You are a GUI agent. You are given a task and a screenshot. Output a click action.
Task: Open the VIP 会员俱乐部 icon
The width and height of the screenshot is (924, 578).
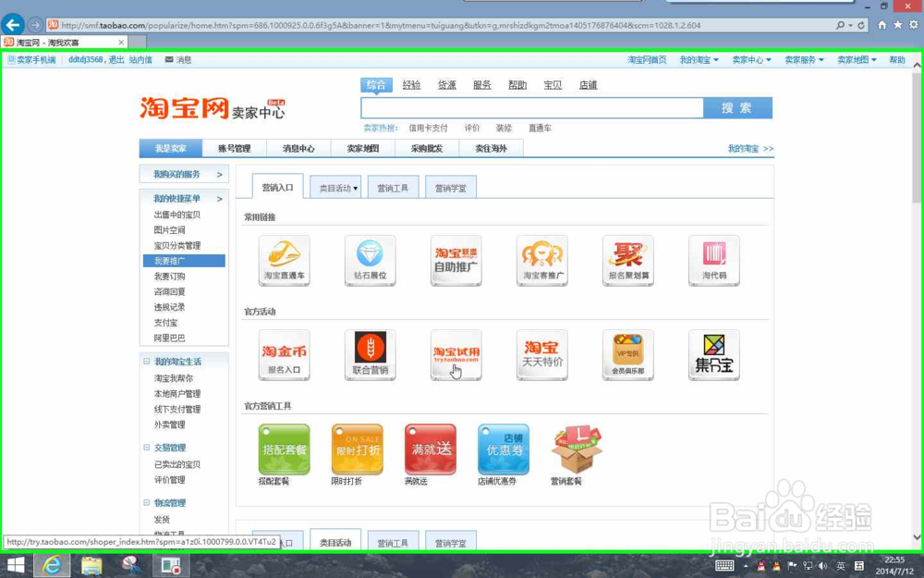[628, 355]
